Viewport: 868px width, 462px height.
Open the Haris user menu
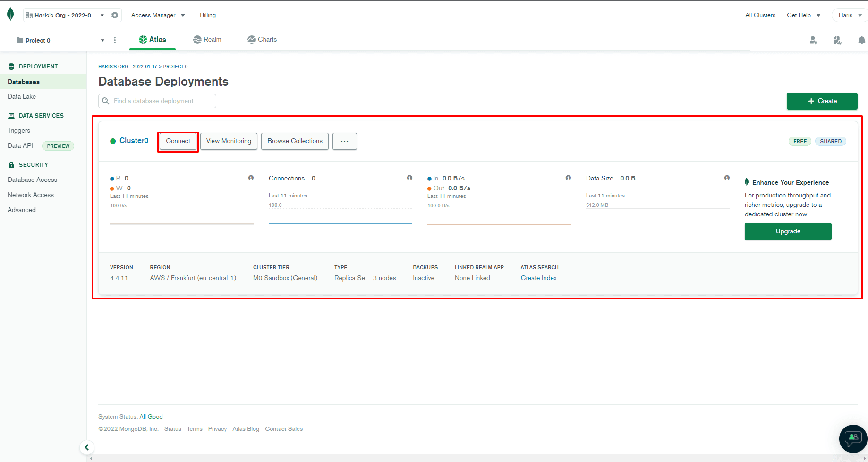pyautogui.click(x=850, y=15)
